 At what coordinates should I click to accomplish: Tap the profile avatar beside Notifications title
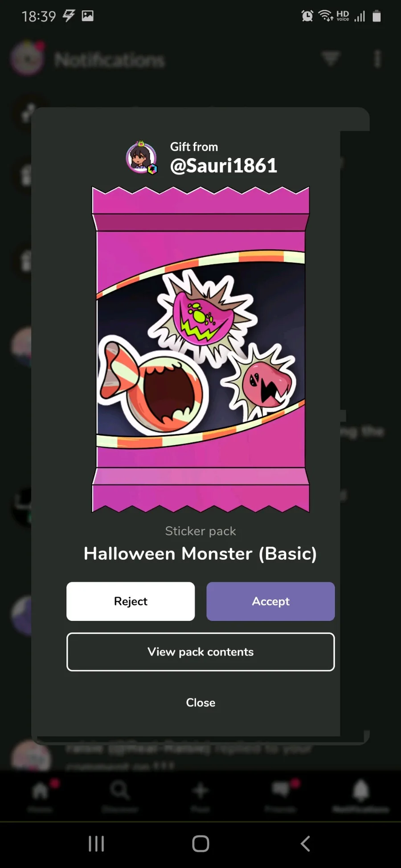[x=28, y=58]
